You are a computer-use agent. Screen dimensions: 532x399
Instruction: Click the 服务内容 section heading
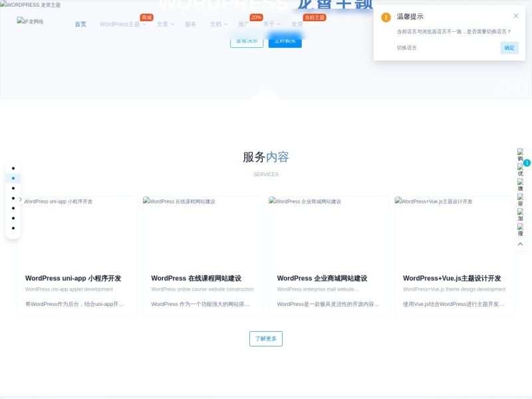(265, 157)
